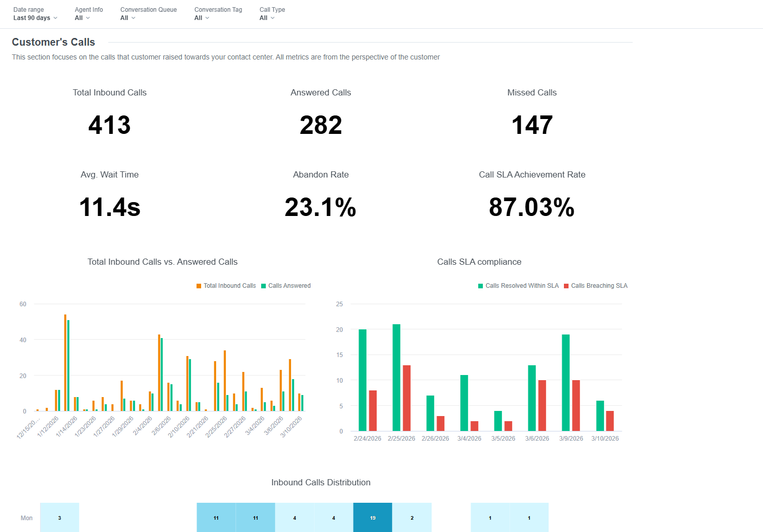Select the dark blue heatmap cell showing 19

coord(373,517)
